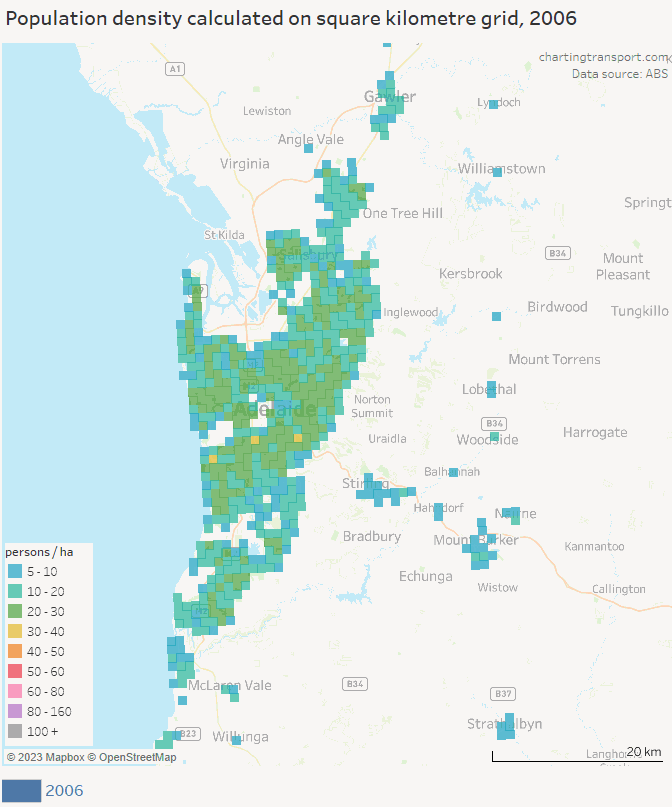Click the B36 road shield above Woodside
Viewport: 672px width, 807px height.
click(x=494, y=423)
